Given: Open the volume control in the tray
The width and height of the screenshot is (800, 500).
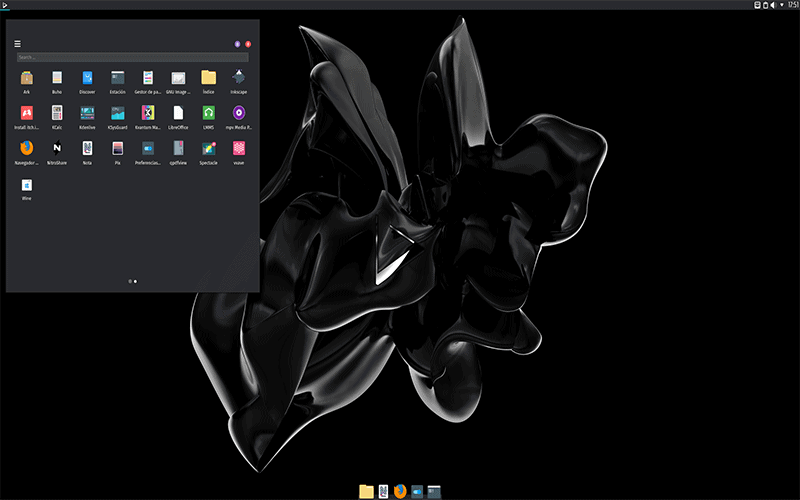Looking at the screenshot, I should (773, 6).
